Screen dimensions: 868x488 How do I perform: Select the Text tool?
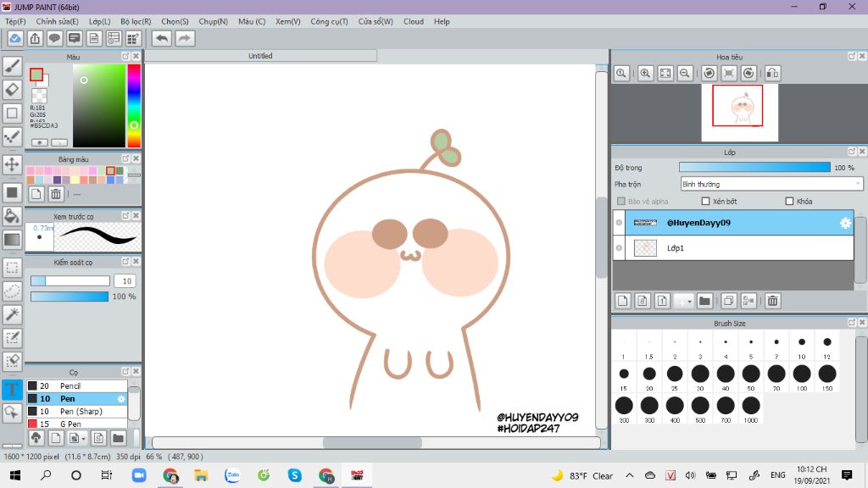[12, 389]
